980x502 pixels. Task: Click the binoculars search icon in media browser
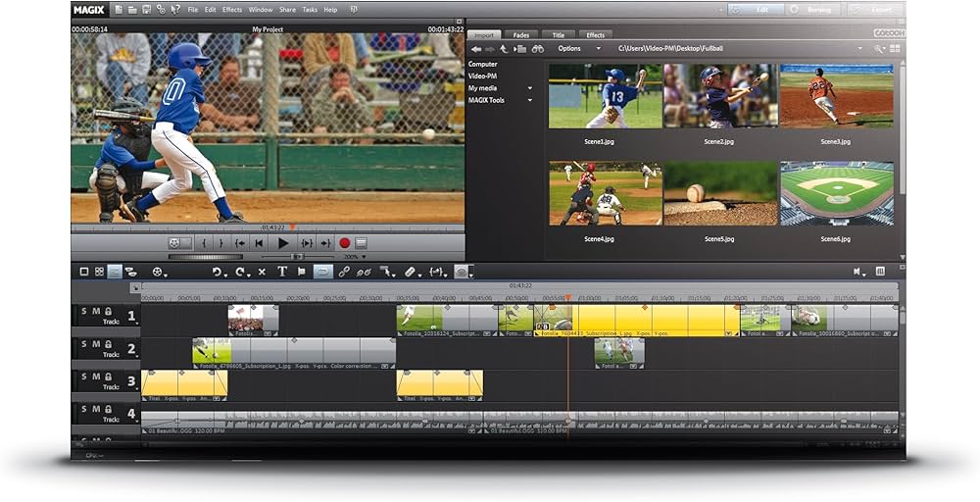[537, 48]
